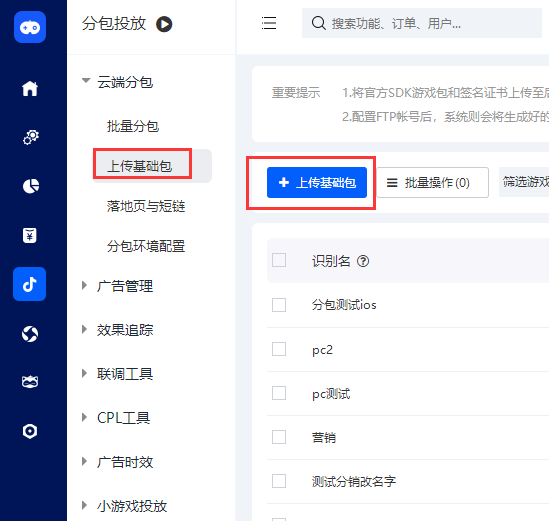Open the home icon in sidebar

(x=30, y=88)
